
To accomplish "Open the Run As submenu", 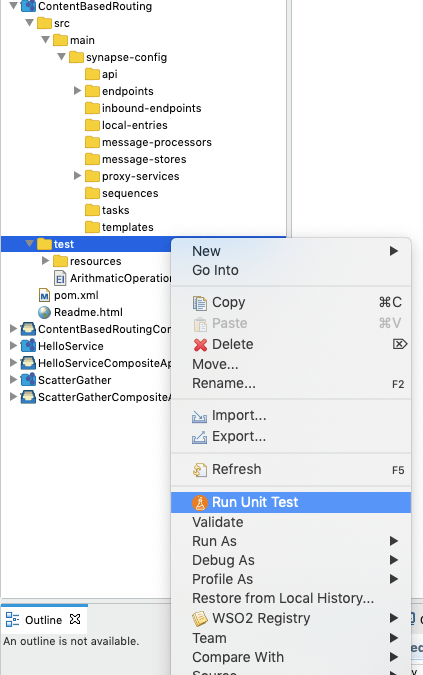I will coord(291,541).
